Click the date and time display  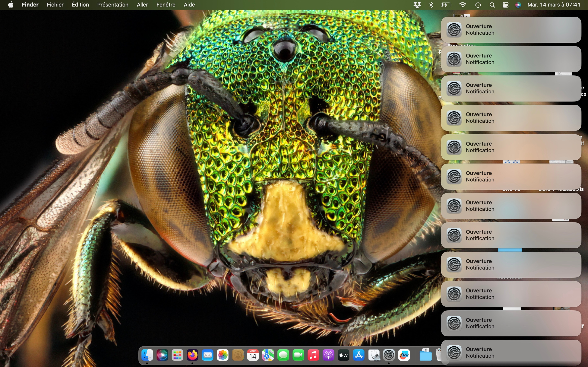coord(553,5)
